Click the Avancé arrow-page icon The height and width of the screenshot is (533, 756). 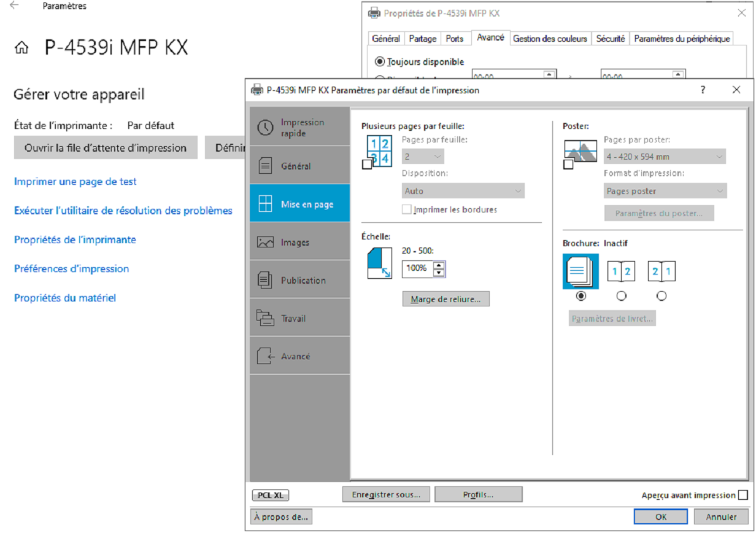(x=265, y=356)
